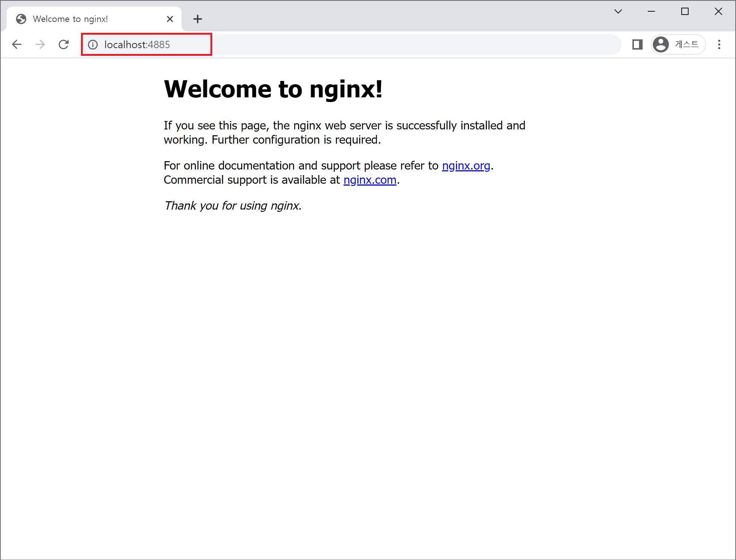Toggle the browser side panel

637,44
